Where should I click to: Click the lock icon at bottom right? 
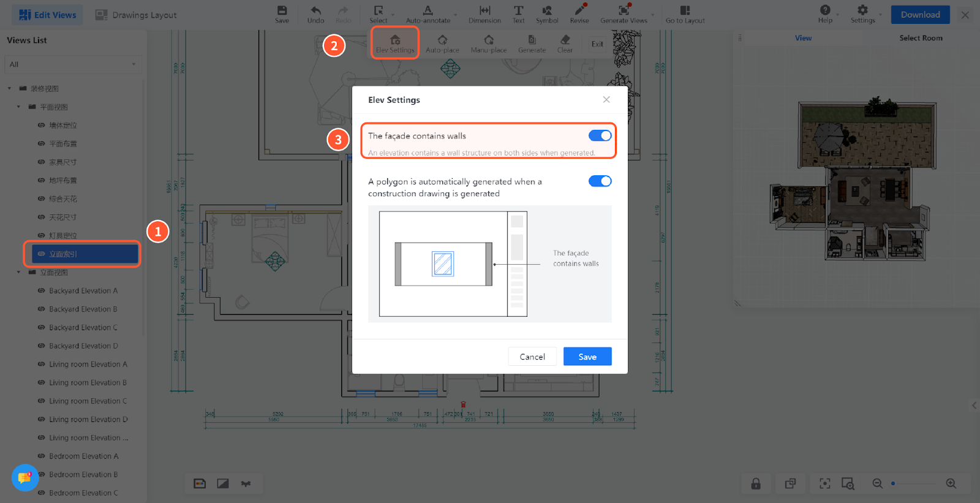(756, 483)
